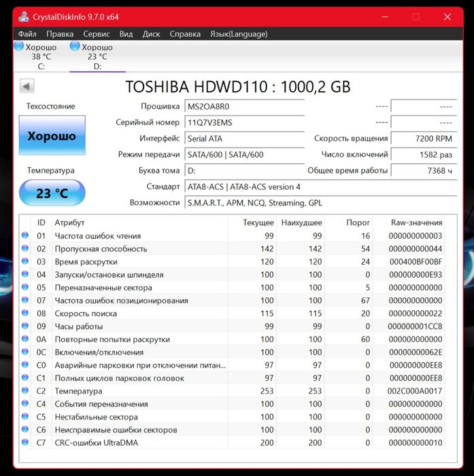Viewport: 474px width, 476px height.
Task: Click status dot of attribute C6 row
Action: (x=25, y=429)
